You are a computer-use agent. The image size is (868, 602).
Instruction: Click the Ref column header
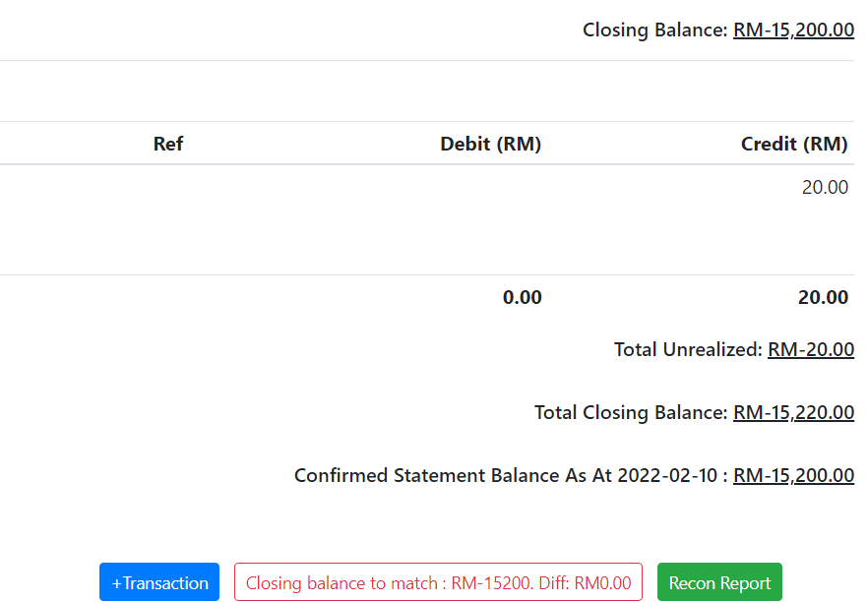(x=168, y=144)
